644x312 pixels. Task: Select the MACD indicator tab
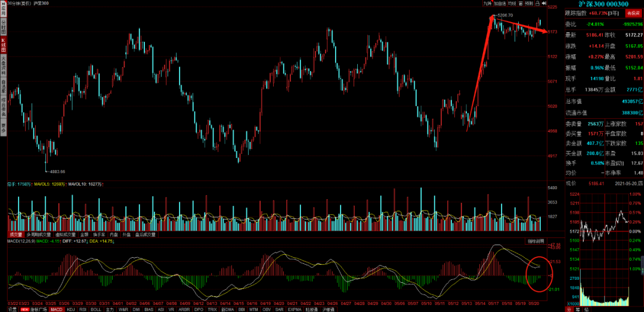pos(57,309)
